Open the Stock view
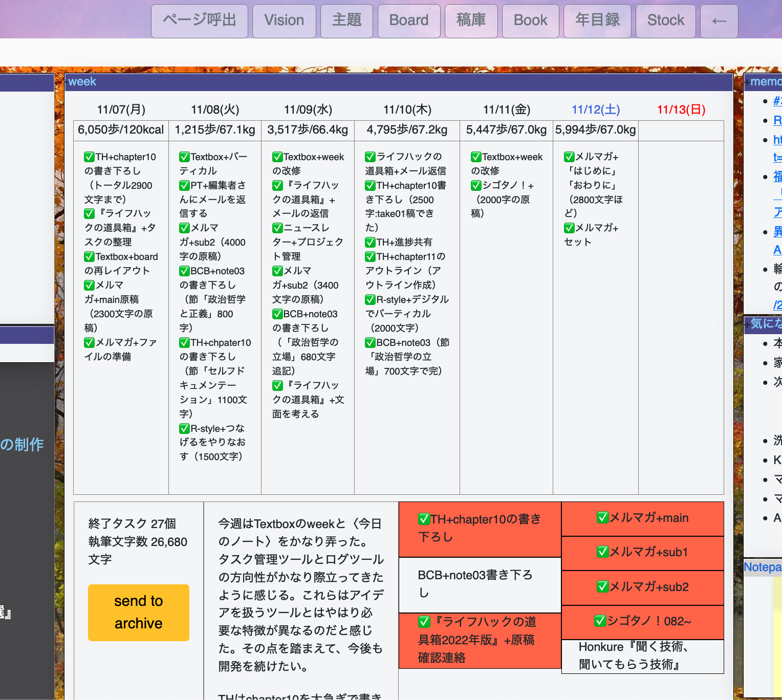Viewport: 782px width, 700px height. 665,21
